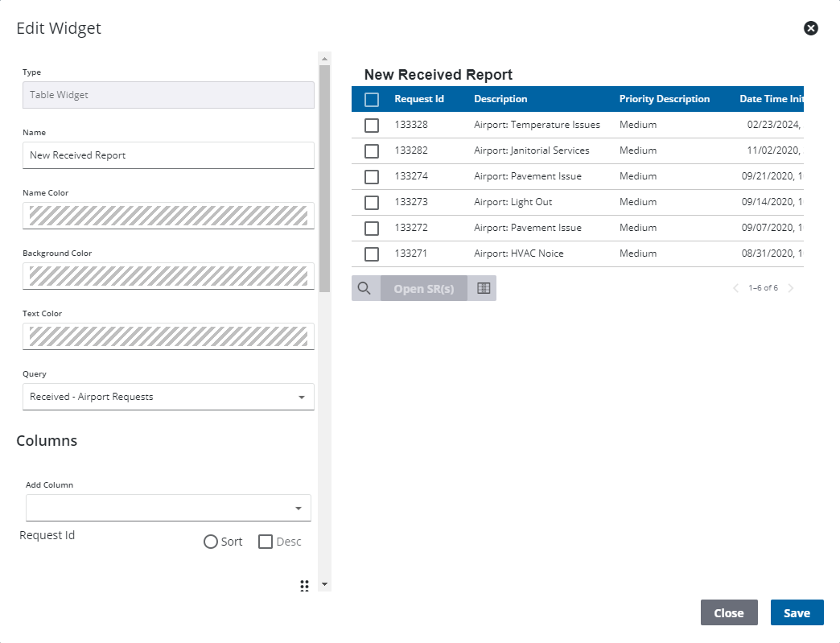Check the select-all checkbox in table header

pos(372,100)
